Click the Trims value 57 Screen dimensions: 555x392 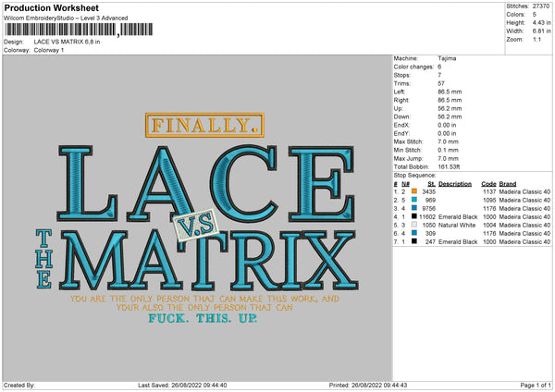pos(441,83)
